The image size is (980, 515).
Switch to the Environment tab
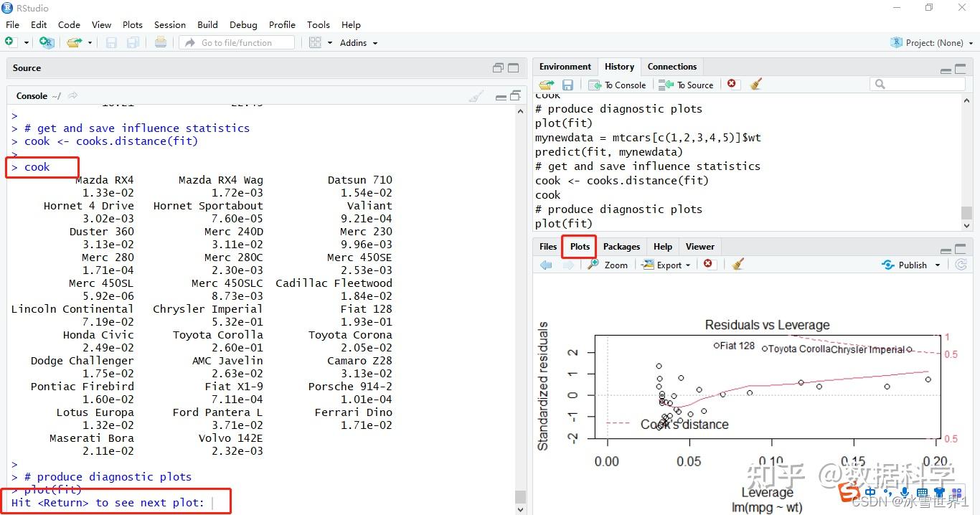pos(565,67)
